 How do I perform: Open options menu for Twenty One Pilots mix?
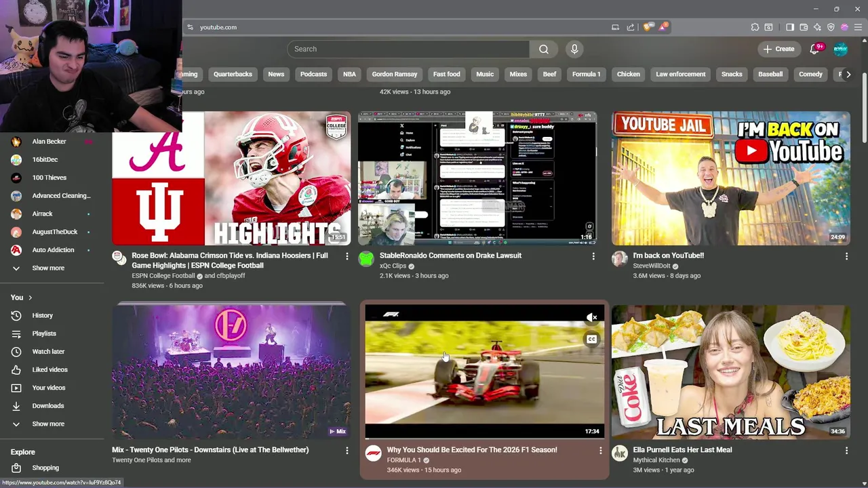point(347,450)
